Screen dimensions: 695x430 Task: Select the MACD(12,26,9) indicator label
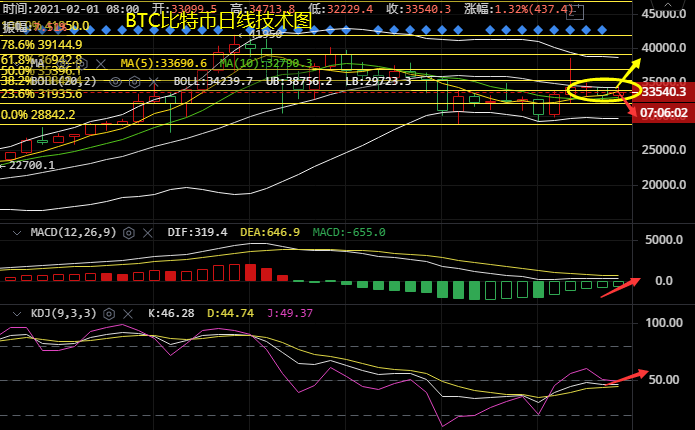point(73,232)
